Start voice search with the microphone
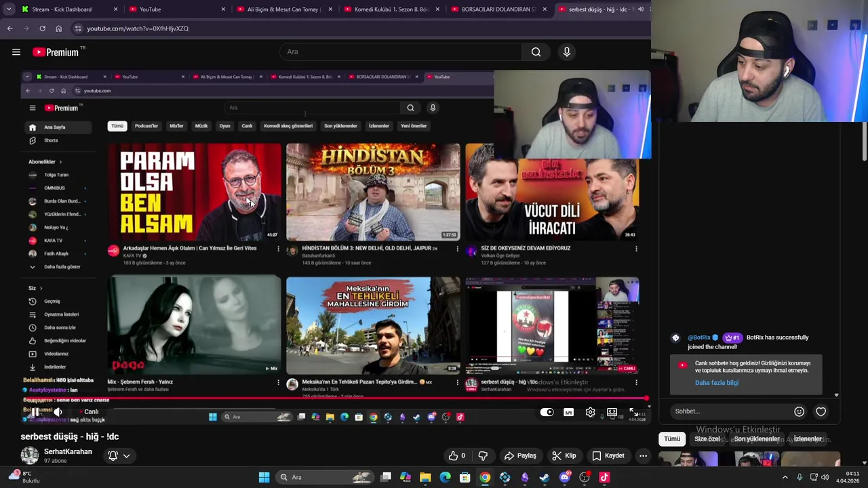The image size is (868, 488). [567, 52]
